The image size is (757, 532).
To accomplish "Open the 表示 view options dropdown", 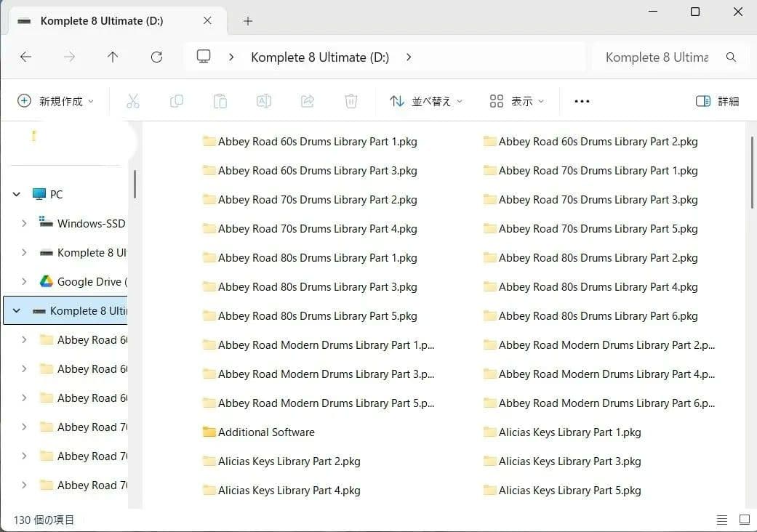I will [x=516, y=101].
